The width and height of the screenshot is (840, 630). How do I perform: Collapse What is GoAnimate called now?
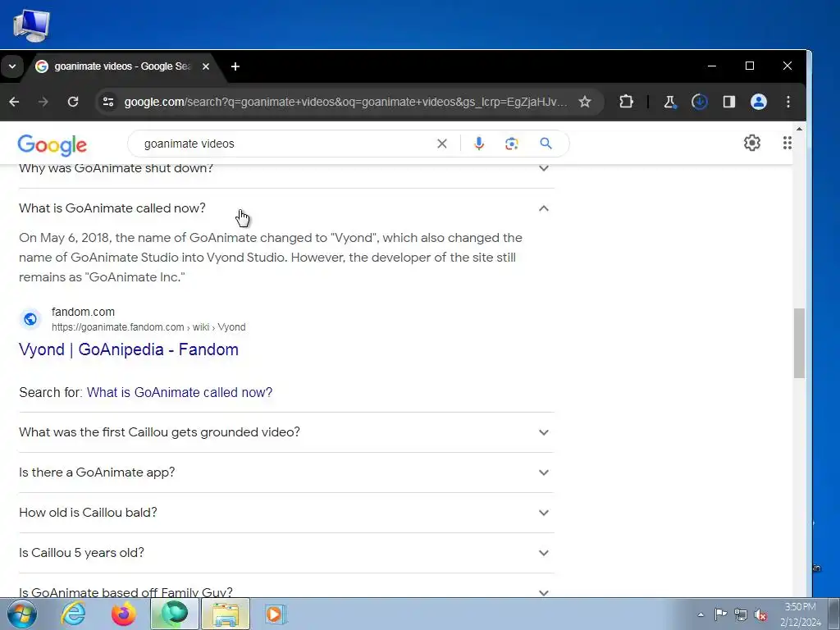(286, 208)
